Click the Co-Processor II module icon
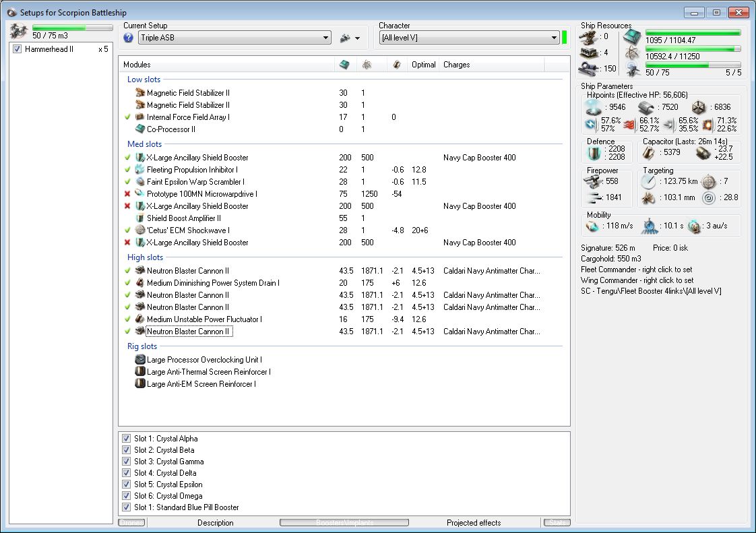This screenshot has height=533, width=756. (x=140, y=129)
